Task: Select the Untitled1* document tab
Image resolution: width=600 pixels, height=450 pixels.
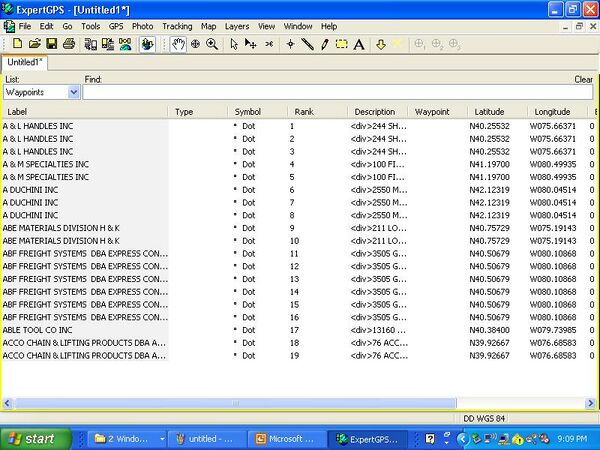Action: pyautogui.click(x=24, y=62)
